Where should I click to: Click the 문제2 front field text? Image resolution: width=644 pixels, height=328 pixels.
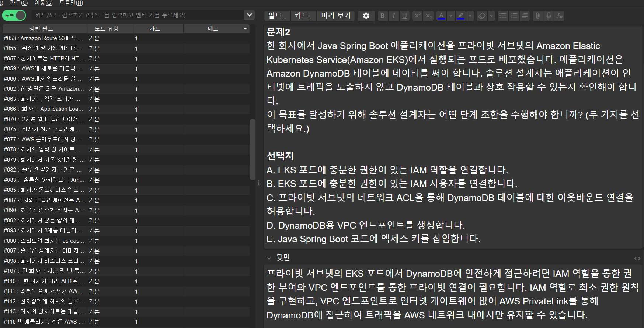(x=278, y=32)
